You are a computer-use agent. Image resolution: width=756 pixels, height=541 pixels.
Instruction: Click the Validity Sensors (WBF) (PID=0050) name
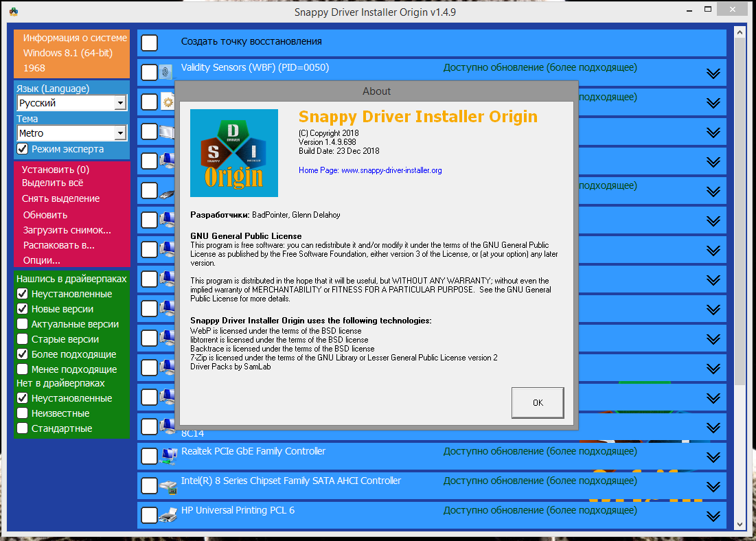[255, 67]
